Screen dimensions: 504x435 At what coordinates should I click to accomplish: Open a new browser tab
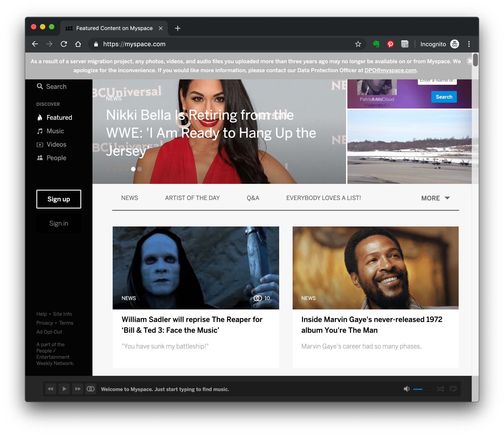point(177,28)
